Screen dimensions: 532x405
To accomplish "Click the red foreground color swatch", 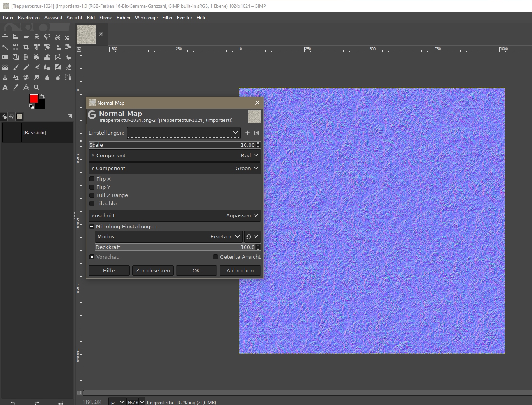I will (x=34, y=99).
